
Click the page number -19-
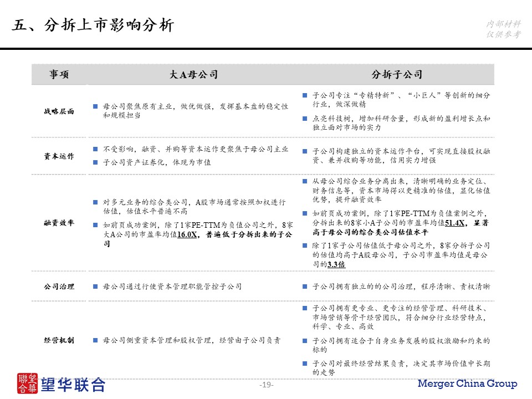267,385
